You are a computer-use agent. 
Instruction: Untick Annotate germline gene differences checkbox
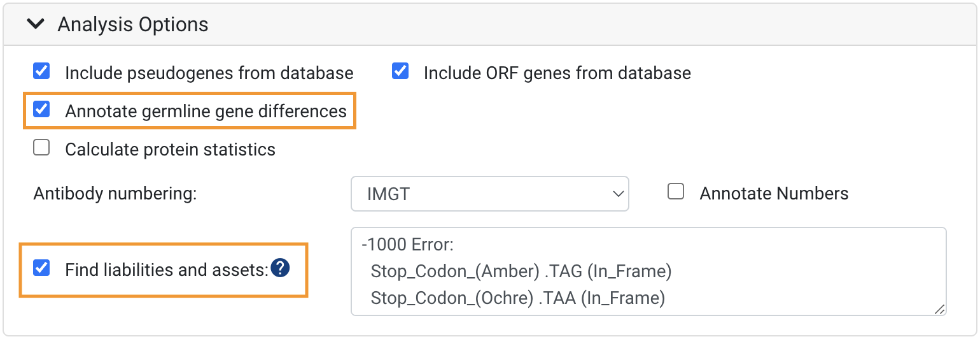(x=41, y=110)
